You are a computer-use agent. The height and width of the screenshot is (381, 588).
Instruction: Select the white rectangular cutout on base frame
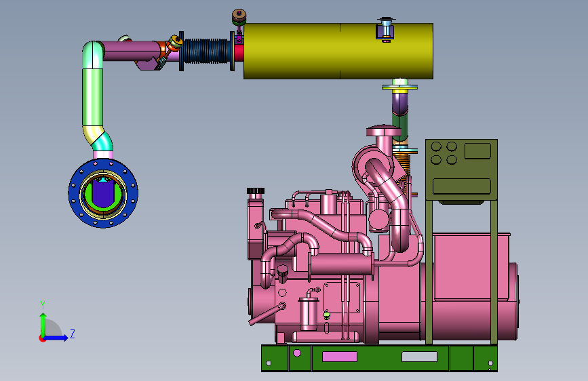pos(419,356)
